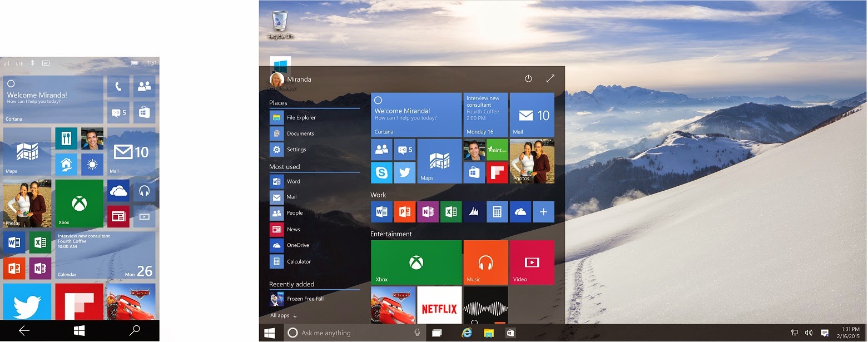Expand the All apps list
This screenshot has width=868, height=342.
284,315
